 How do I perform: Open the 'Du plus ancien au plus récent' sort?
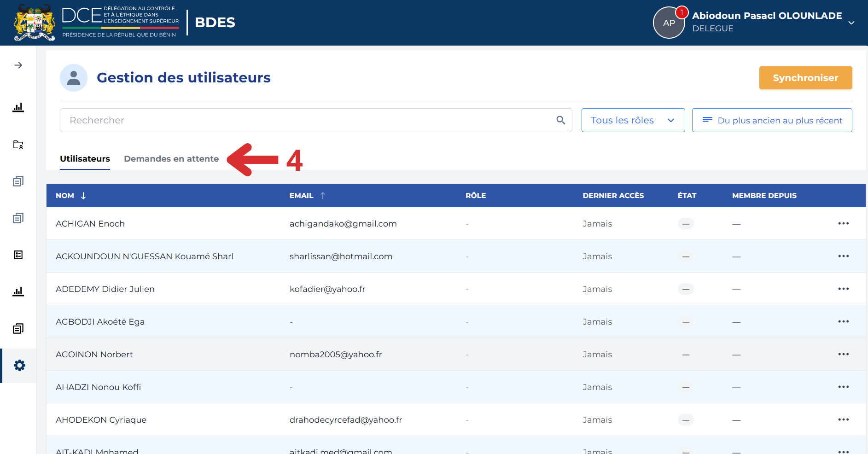[x=772, y=120]
